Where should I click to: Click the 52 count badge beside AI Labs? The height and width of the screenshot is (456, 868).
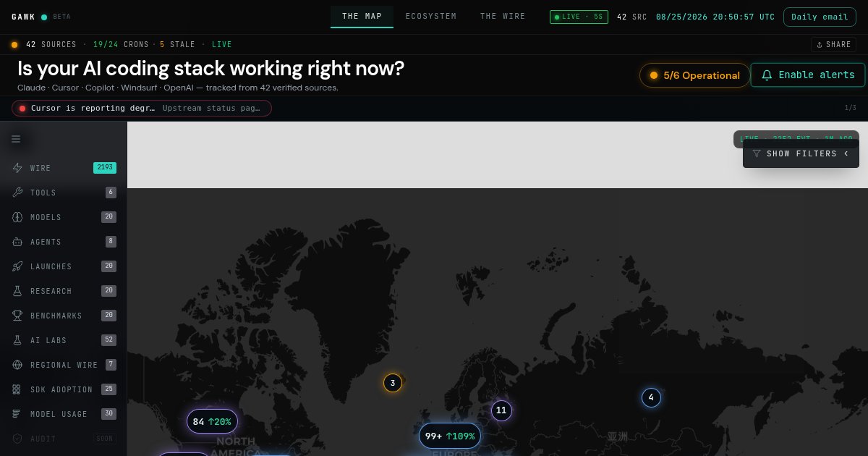coord(109,340)
